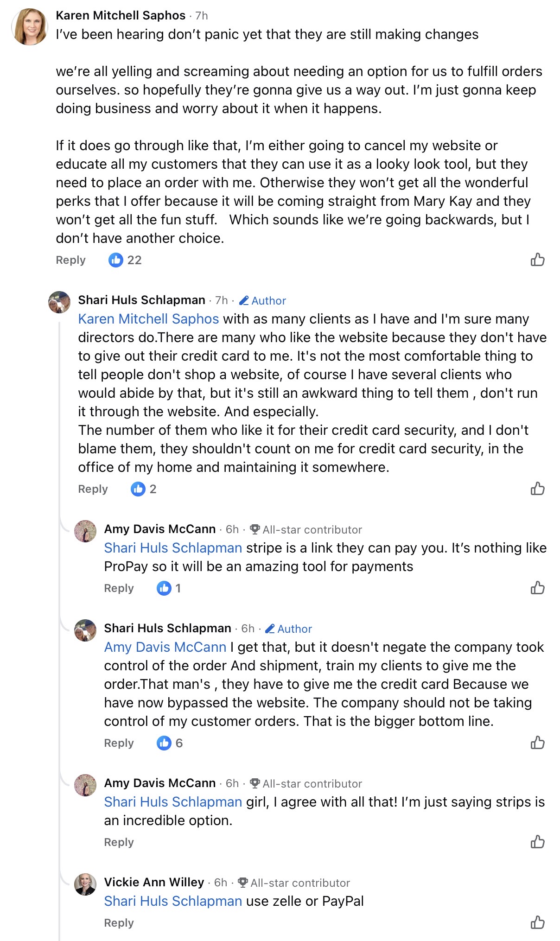This screenshot has height=941, width=560.
Task: Like Shari's reply about credit card security
Action: point(537,489)
